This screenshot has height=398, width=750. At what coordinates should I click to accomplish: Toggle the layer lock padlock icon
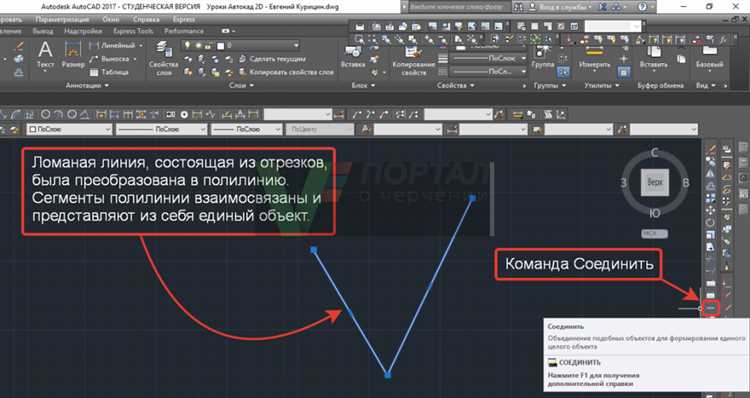point(209,45)
